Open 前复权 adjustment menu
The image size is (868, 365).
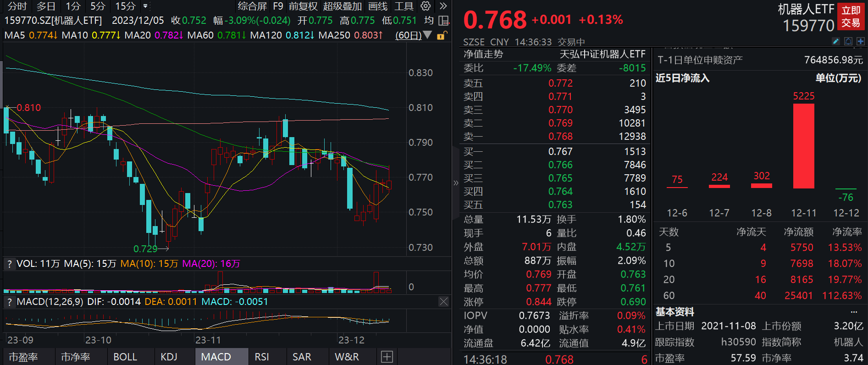click(303, 6)
